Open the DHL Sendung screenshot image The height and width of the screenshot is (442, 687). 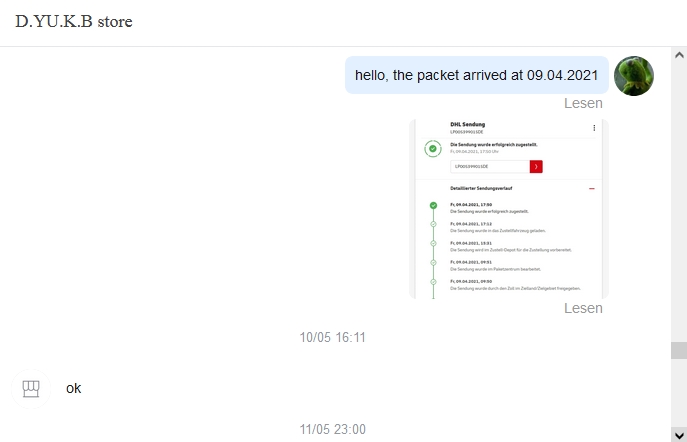pyautogui.click(x=509, y=209)
